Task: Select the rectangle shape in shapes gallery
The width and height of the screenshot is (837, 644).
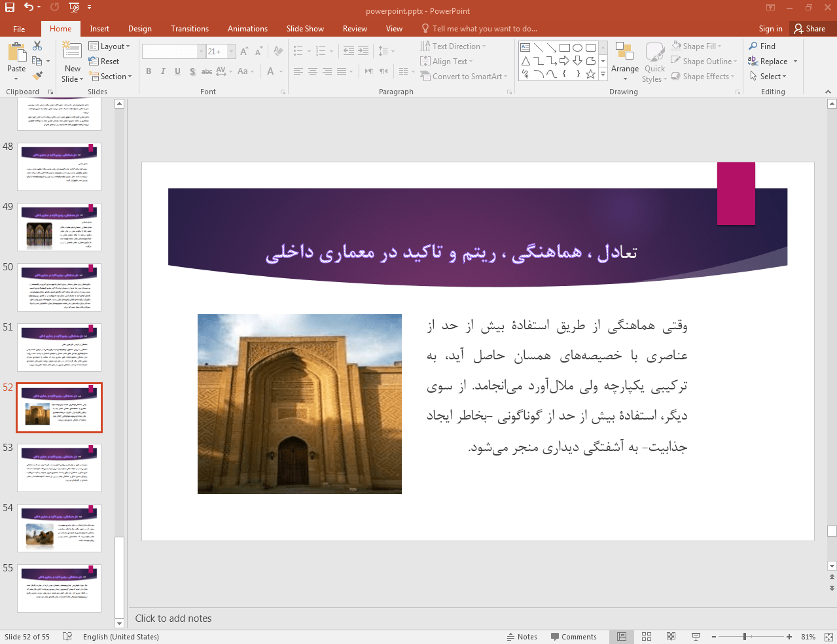Action: click(x=565, y=48)
